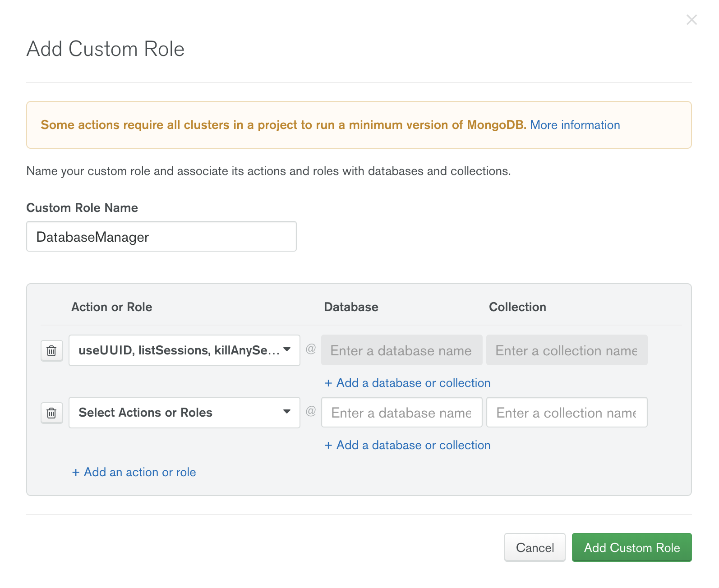Click the disabled collection name field in first row
This screenshot has width=719, height=588.
pos(567,350)
